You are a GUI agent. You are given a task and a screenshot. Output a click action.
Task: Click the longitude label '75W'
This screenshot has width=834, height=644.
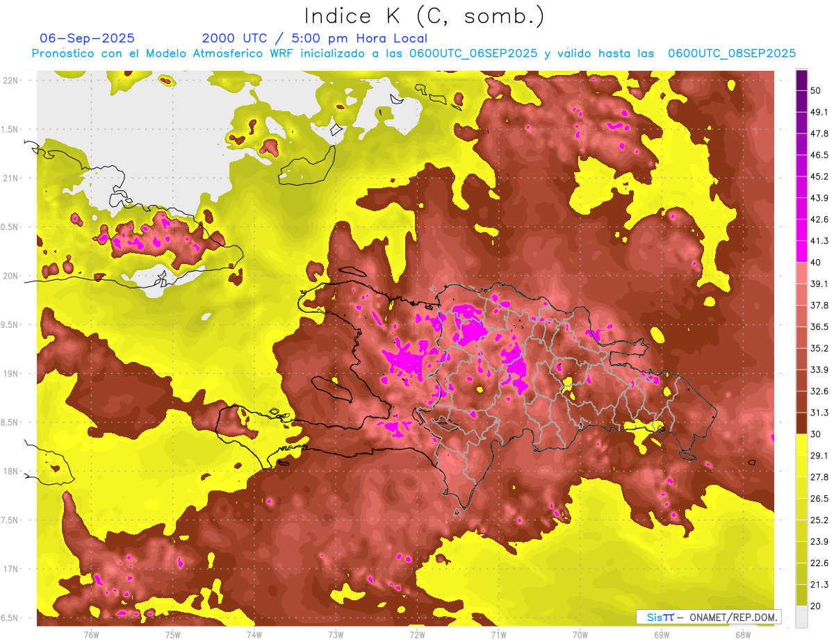(x=173, y=635)
